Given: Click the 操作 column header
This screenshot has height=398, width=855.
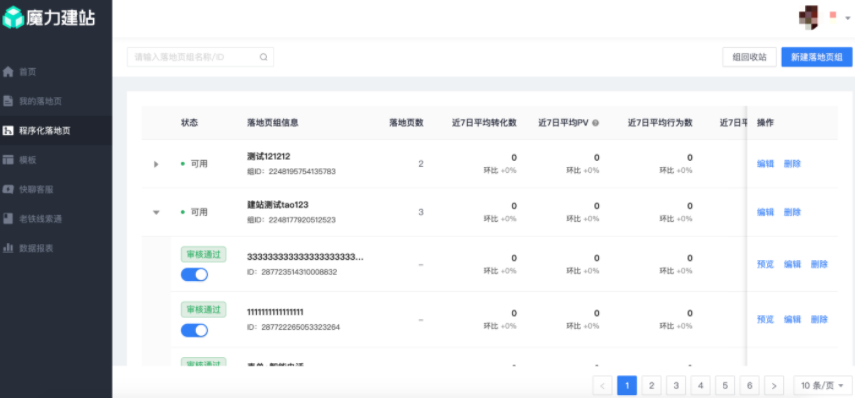Looking at the screenshot, I should tap(765, 123).
